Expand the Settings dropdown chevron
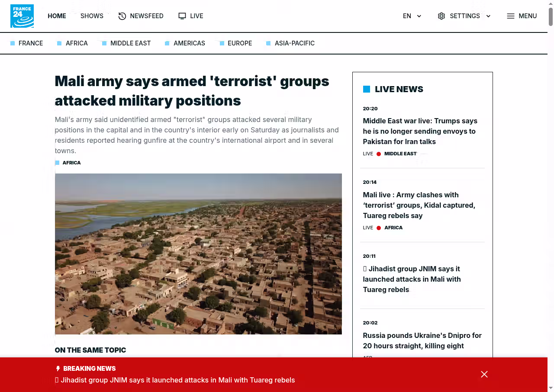This screenshot has width=554, height=392. 488,16
